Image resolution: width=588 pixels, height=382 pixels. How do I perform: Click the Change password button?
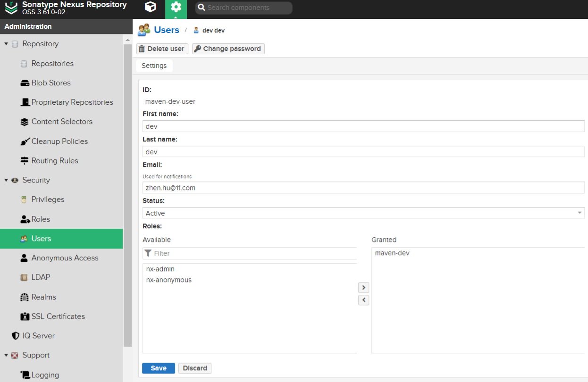tap(228, 49)
